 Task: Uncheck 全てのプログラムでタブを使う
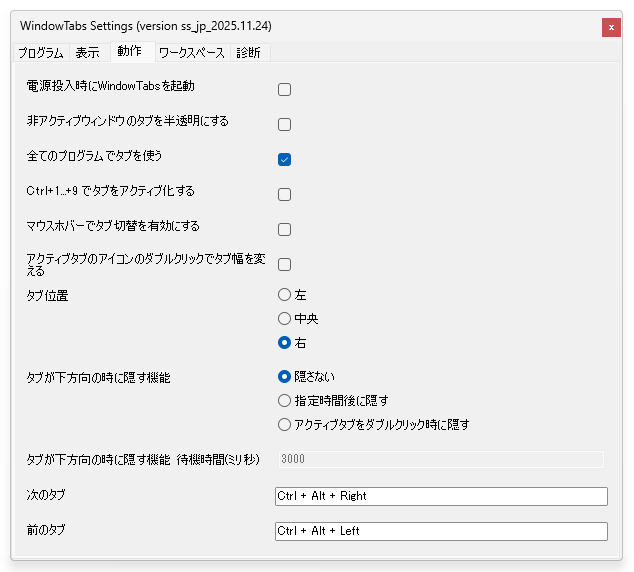click(284, 160)
